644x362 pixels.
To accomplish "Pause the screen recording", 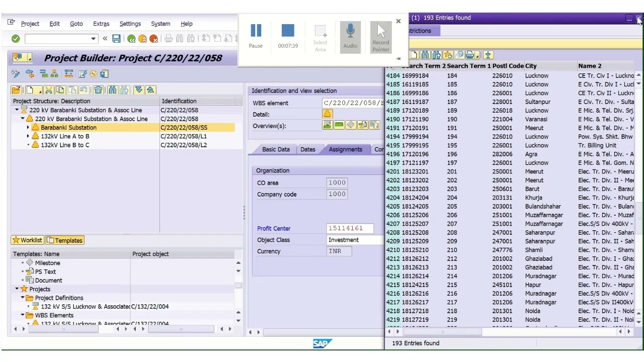I will click(256, 36).
